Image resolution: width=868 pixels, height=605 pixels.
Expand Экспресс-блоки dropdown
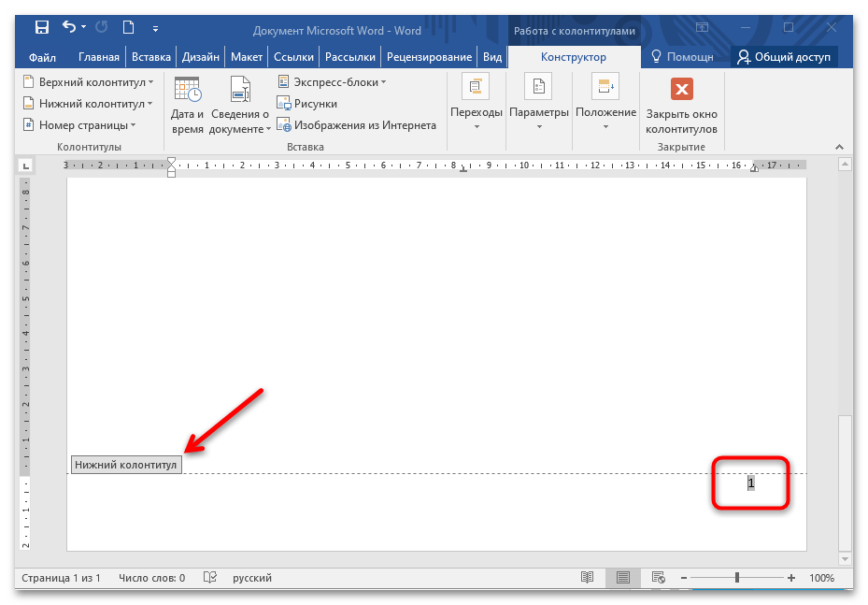click(x=332, y=82)
